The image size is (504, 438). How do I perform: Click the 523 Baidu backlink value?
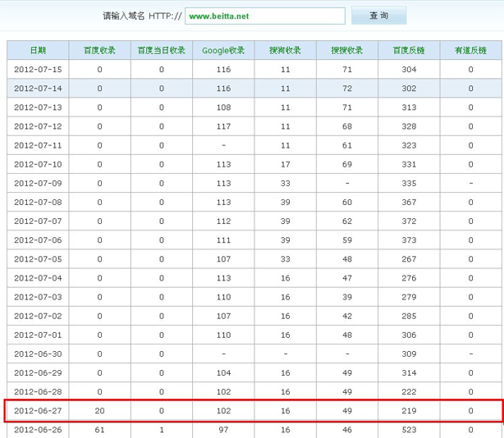point(409,430)
